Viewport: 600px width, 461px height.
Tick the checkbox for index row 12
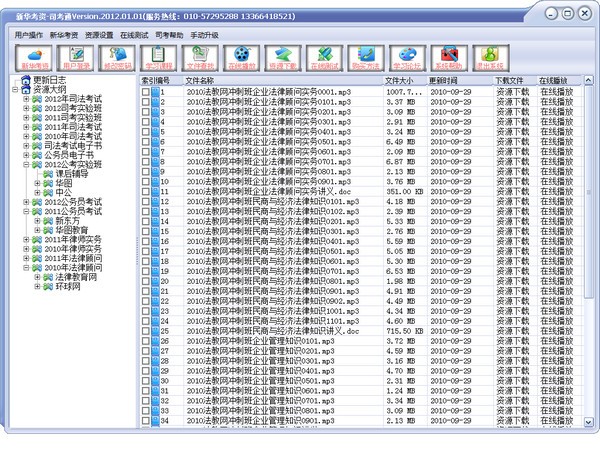pyautogui.click(x=146, y=201)
